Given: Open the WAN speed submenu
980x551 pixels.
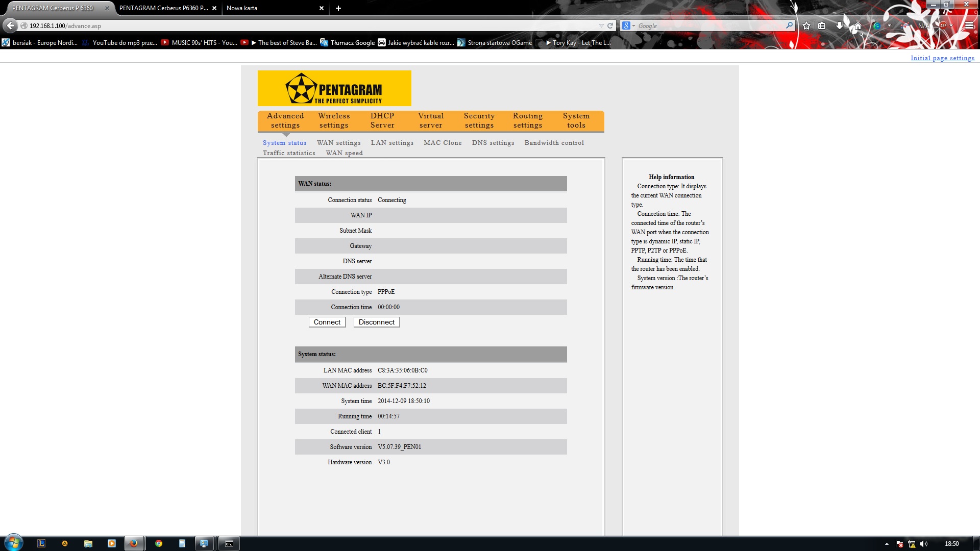Looking at the screenshot, I should (x=345, y=153).
